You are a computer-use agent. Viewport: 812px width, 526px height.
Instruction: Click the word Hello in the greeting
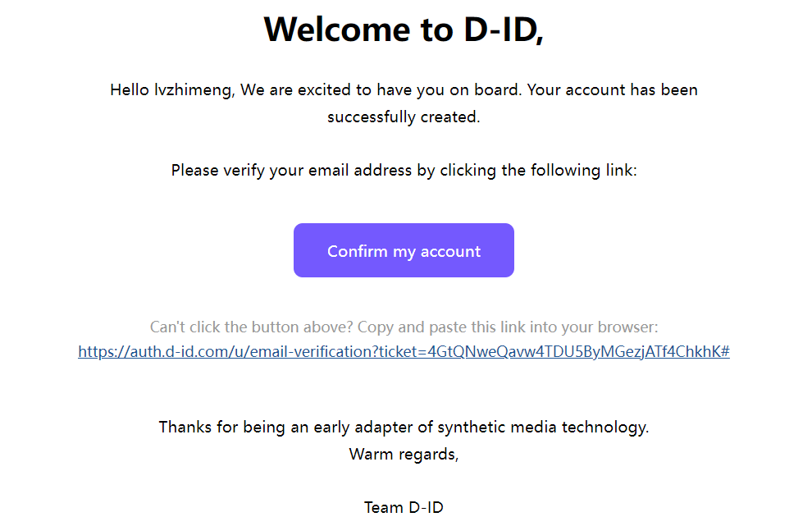coord(130,89)
